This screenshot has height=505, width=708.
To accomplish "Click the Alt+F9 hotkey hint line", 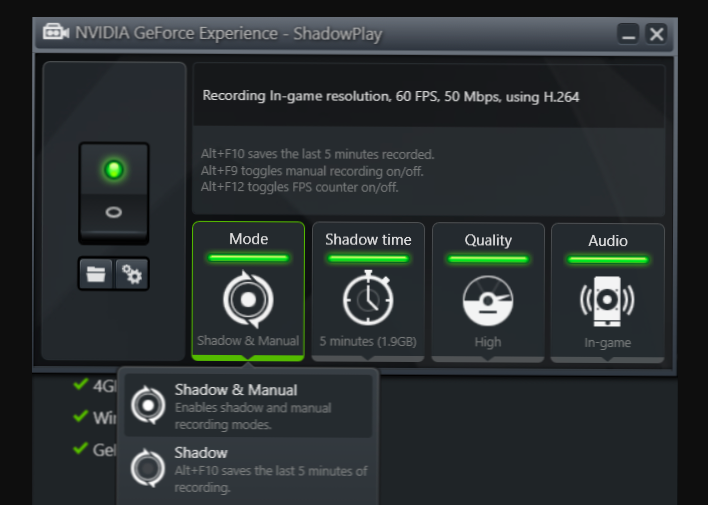I will pyautogui.click(x=312, y=171).
